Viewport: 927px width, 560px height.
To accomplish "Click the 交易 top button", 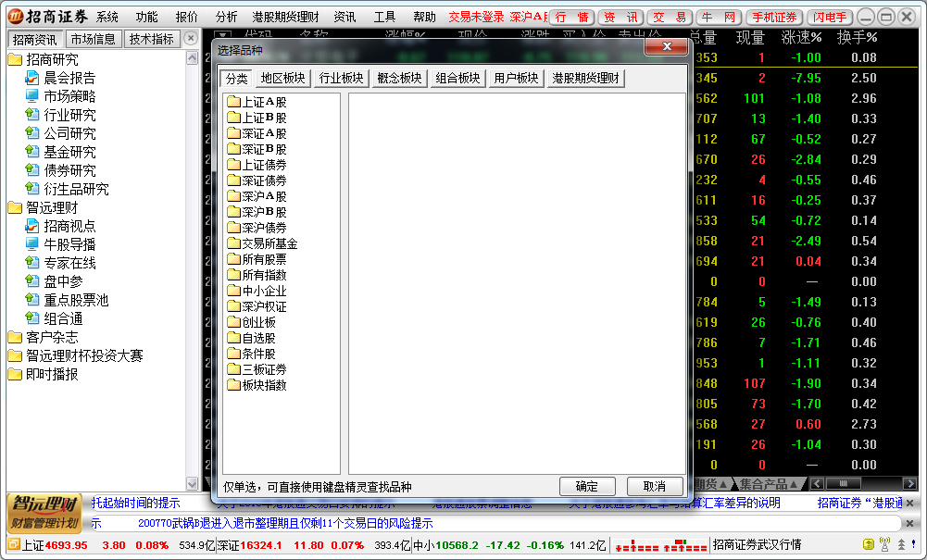I will click(x=670, y=18).
